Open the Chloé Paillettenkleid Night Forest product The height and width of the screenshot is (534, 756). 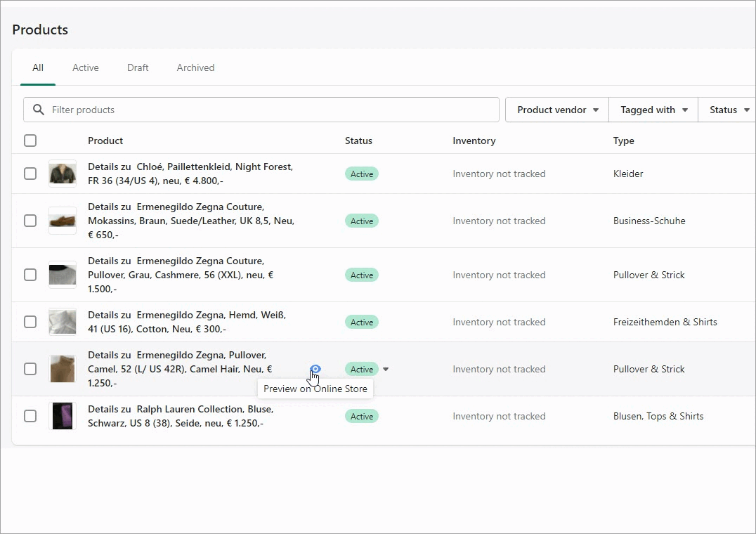190,174
